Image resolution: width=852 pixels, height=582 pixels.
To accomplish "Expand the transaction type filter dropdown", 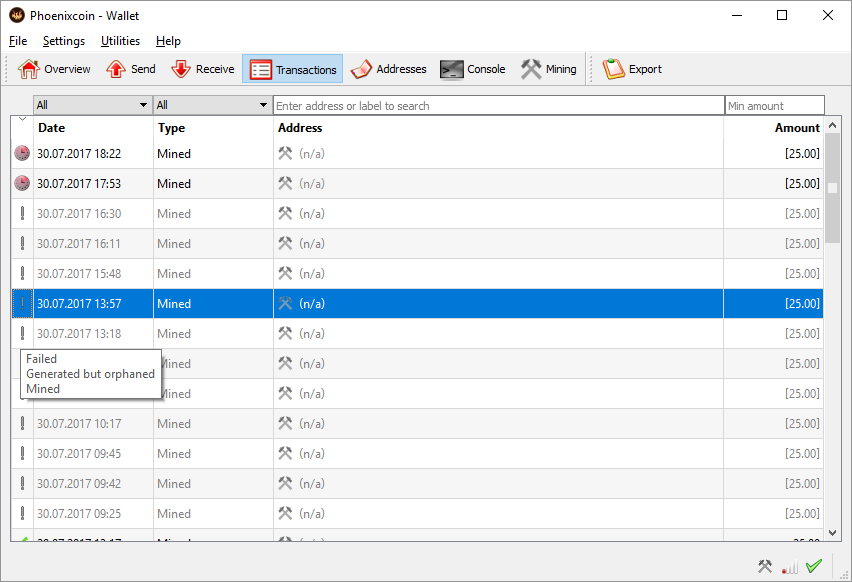I will tap(212, 105).
